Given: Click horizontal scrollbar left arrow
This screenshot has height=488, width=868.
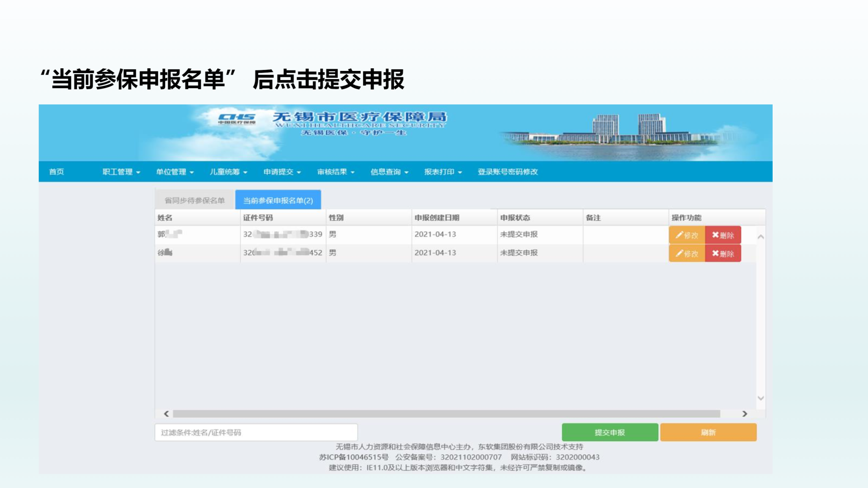Looking at the screenshot, I should click(166, 414).
